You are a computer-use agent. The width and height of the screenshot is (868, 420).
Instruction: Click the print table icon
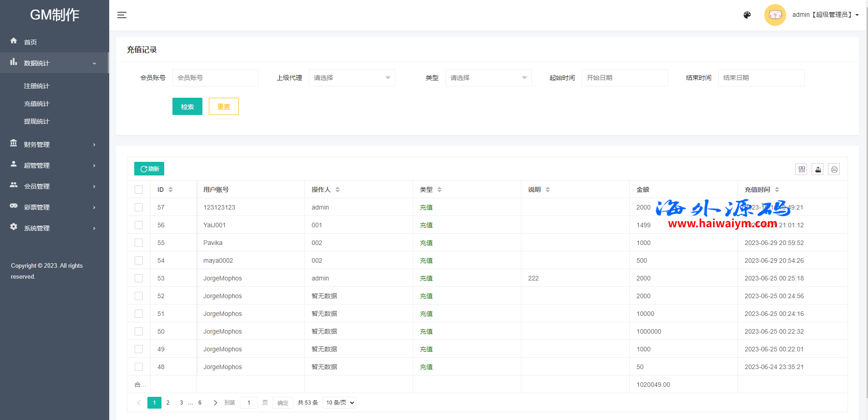834,170
